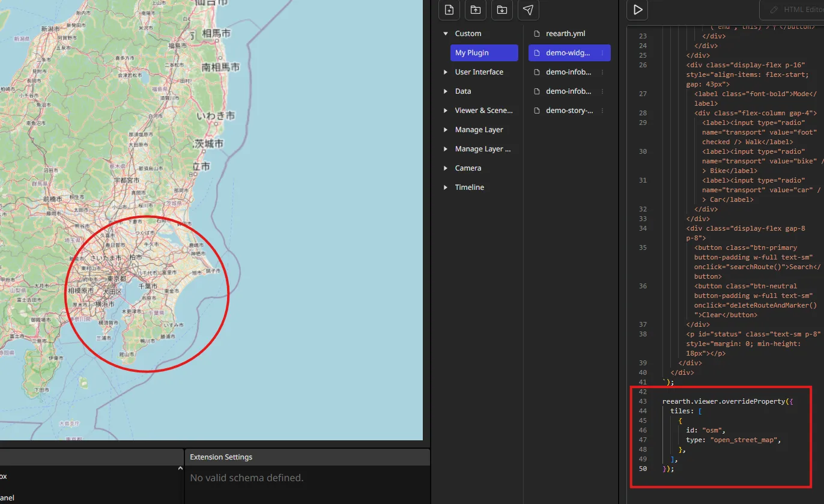Collapse the Custom category

pos(446,34)
